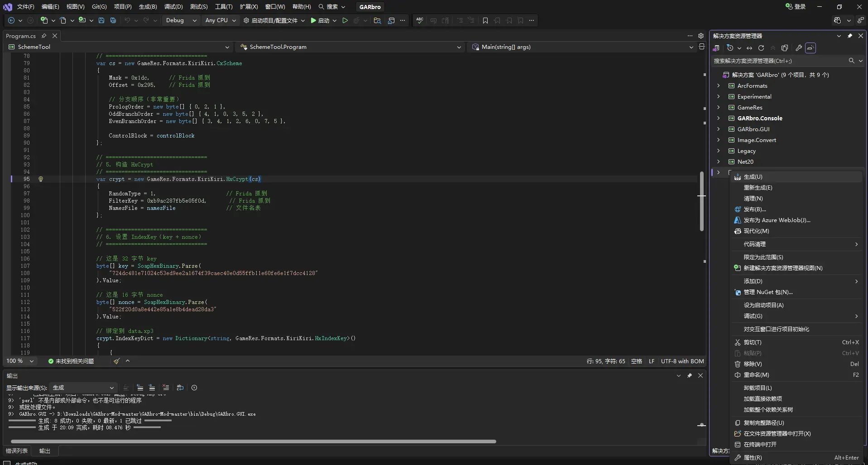This screenshot has height=465, width=868.
Task: Expand the ArcFormats project node
Action: [719, 85]
